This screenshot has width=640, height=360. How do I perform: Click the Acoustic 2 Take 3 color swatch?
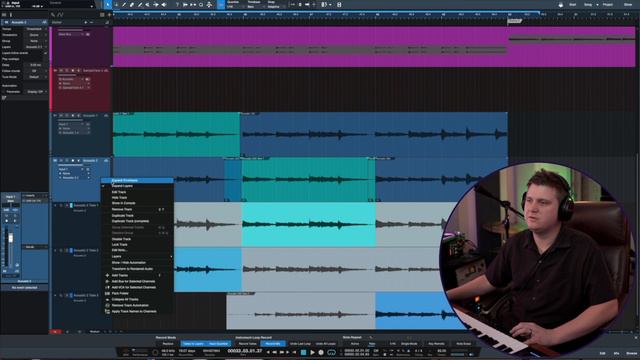[x=71, y=295]
